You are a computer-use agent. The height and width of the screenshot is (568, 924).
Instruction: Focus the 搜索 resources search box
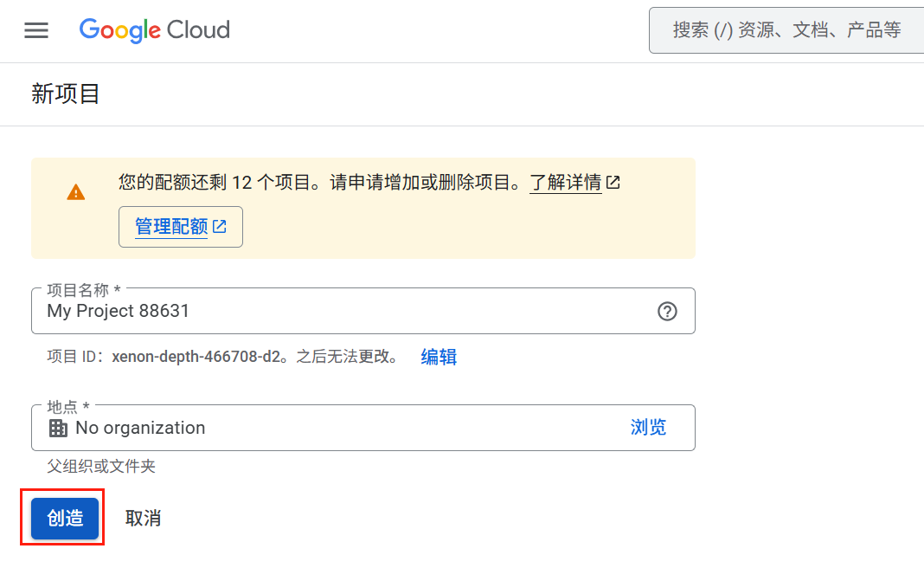pos(786,31)
